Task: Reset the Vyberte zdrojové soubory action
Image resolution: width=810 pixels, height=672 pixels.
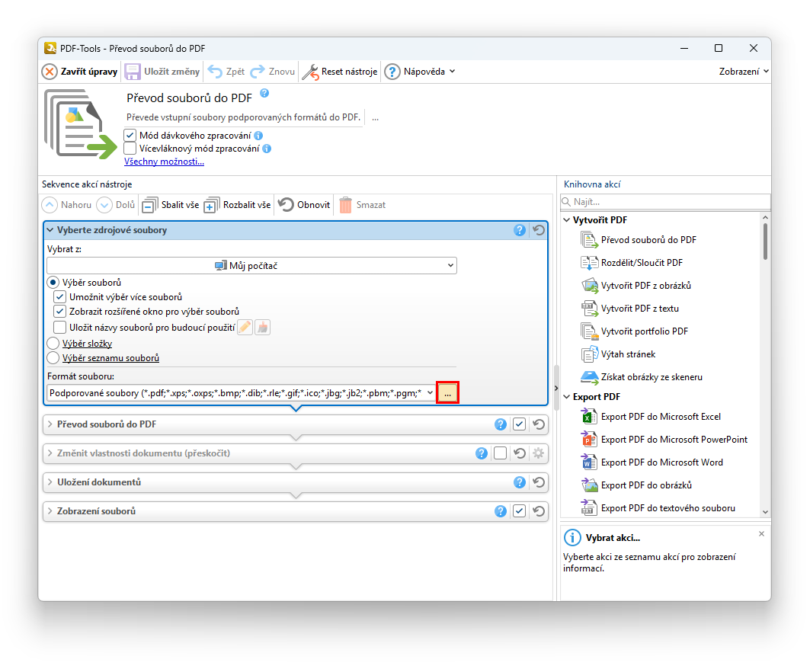Action: (539, 230)
